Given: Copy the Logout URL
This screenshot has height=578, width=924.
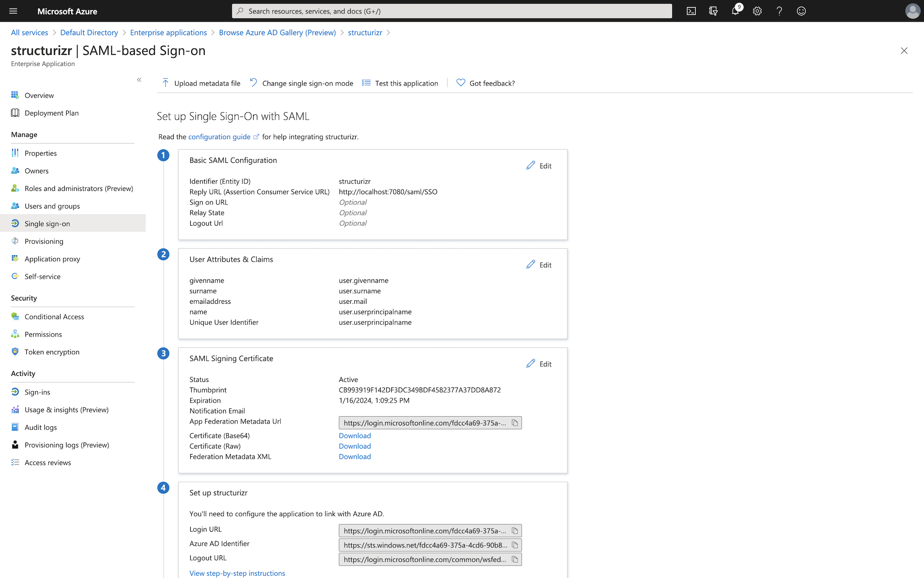Looking at the screenshot, I should point(515,560).
